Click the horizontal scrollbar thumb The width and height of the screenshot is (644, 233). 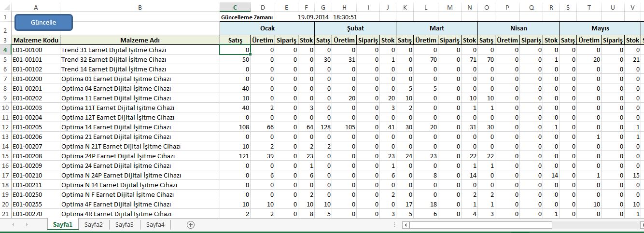481,225
